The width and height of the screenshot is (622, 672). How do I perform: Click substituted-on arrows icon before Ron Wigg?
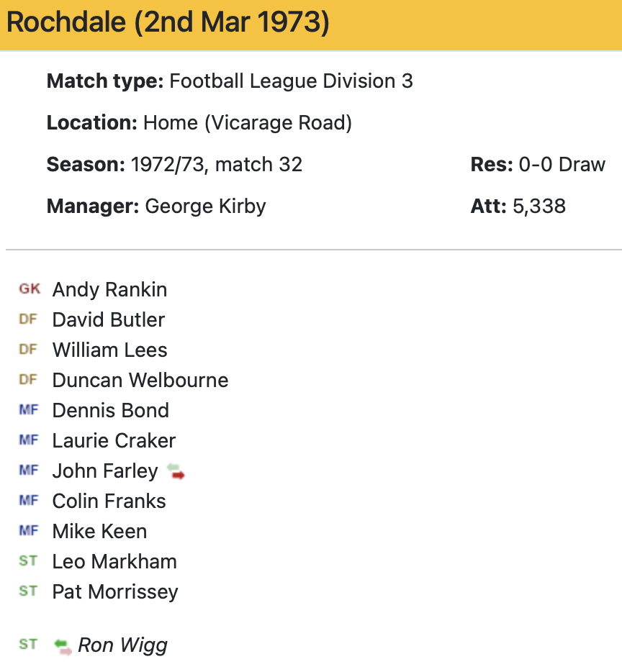coord(63,645)
